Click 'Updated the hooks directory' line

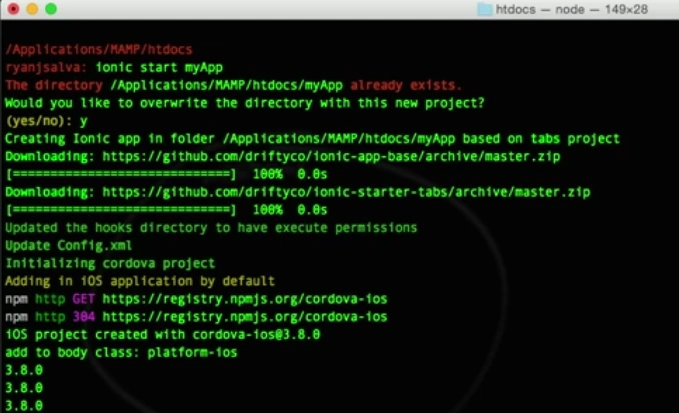click(211, 228)
